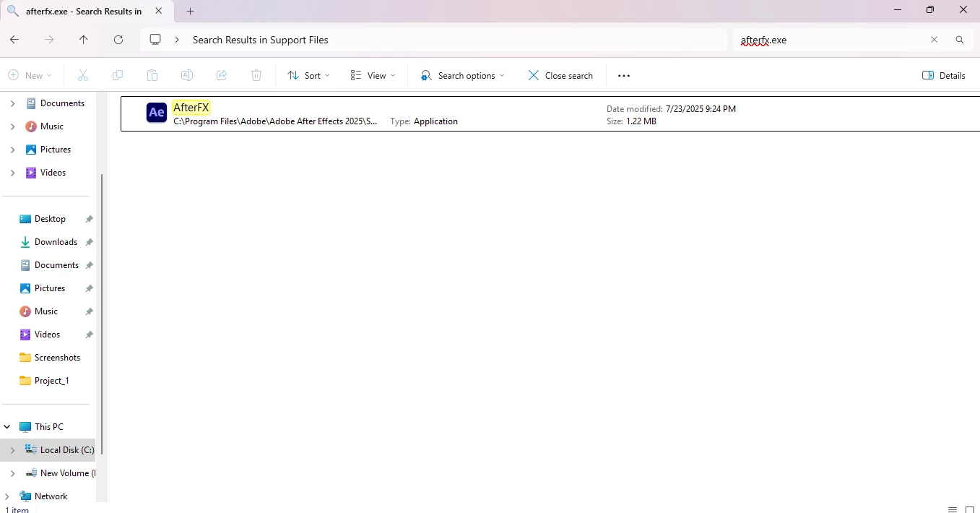Click the Back navigation arrow
The height and width of the screenshot is (513, 980).
pyautogui.click(x=14, y=40)
